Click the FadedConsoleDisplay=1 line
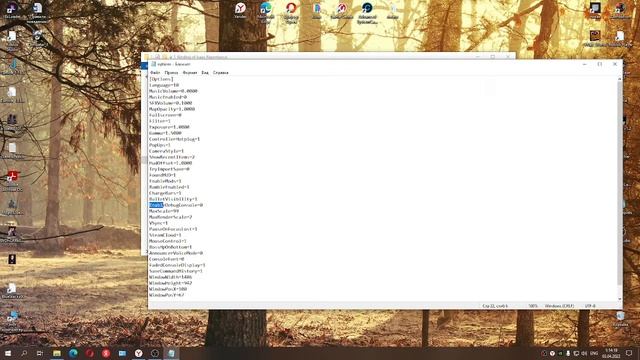Image resolution: width=640 pixels, height=360 pixels. coord(177,265)
